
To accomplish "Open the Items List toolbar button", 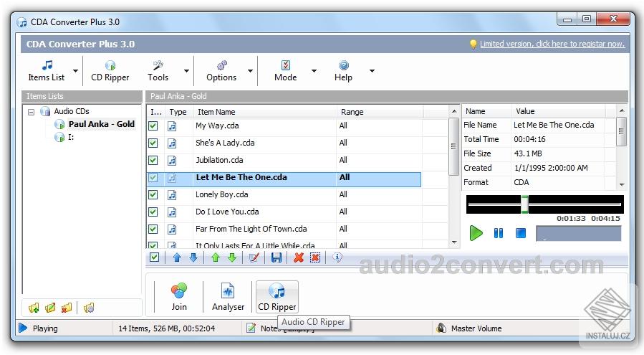I will [46, 71].
